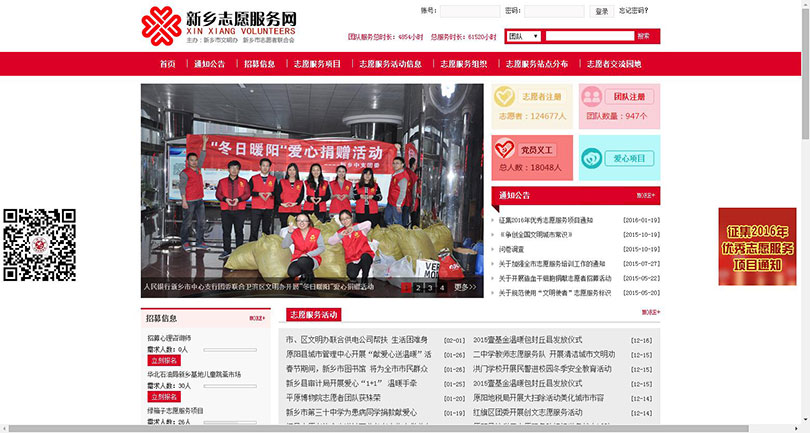Open the 志愿服务项目 navigation item
This screenshot has width=810, height=433.
[317, 64]
